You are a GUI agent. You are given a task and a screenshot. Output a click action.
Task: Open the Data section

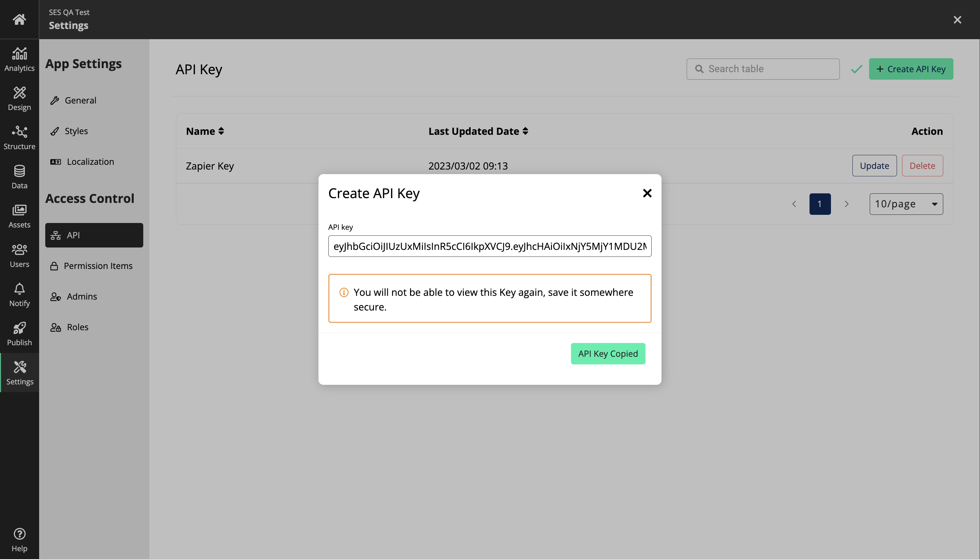tap(19, 177)
